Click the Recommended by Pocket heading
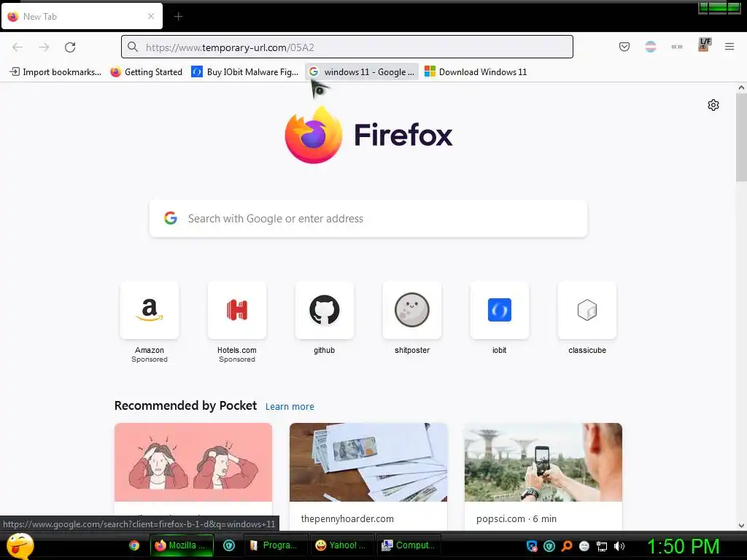Viewport: 747px width, 560px height. (x=185, y=405)
